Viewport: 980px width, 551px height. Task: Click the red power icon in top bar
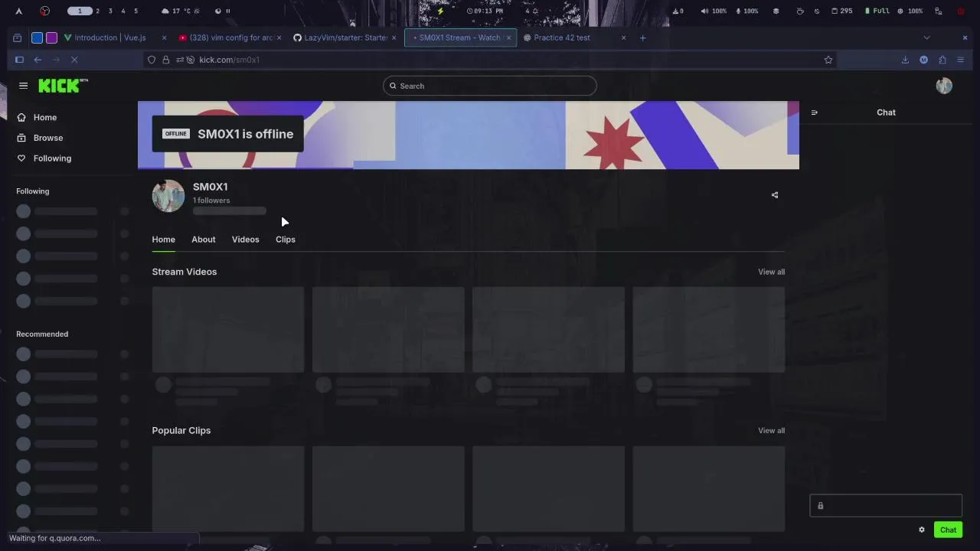[961, 11]
